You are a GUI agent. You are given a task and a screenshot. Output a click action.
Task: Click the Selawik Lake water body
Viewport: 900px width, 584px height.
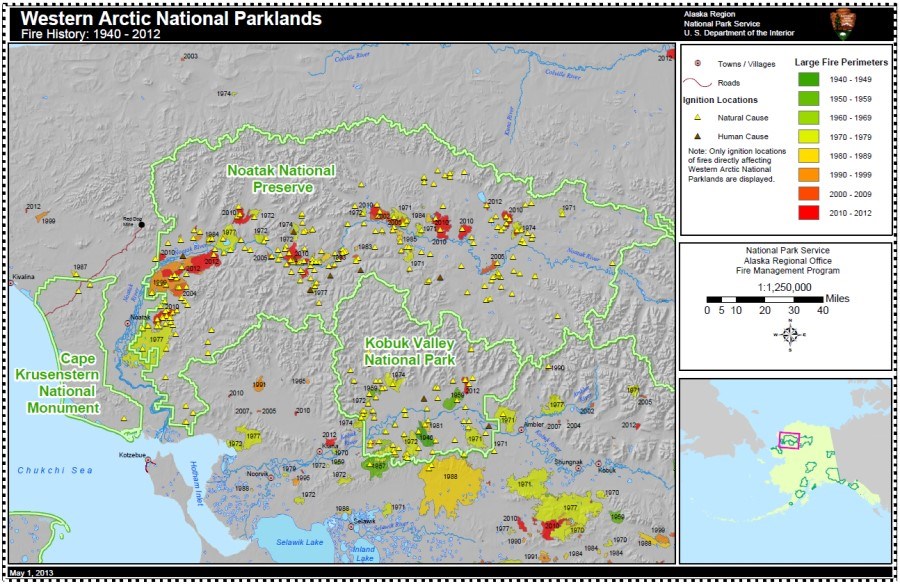pos(298,540)
